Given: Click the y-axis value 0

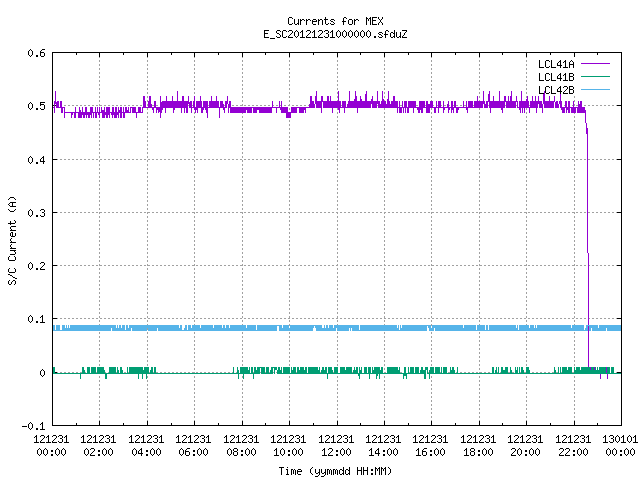Looking at the screenshot, I should [x=42, y=373].
